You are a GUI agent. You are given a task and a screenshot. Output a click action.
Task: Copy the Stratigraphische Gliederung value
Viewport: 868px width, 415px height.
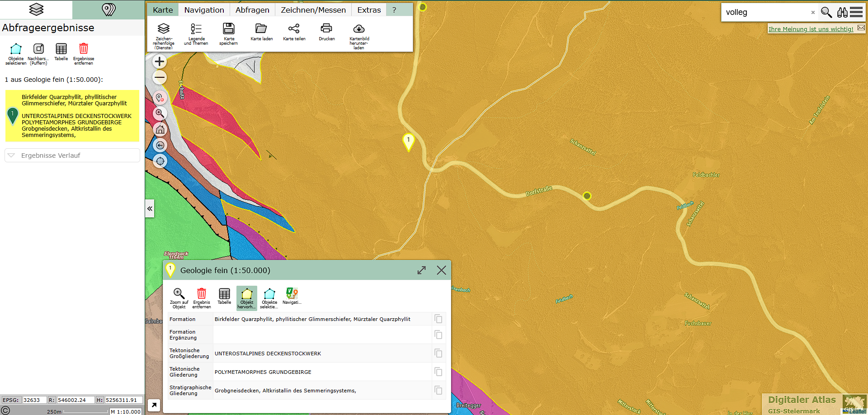(438, 390)
